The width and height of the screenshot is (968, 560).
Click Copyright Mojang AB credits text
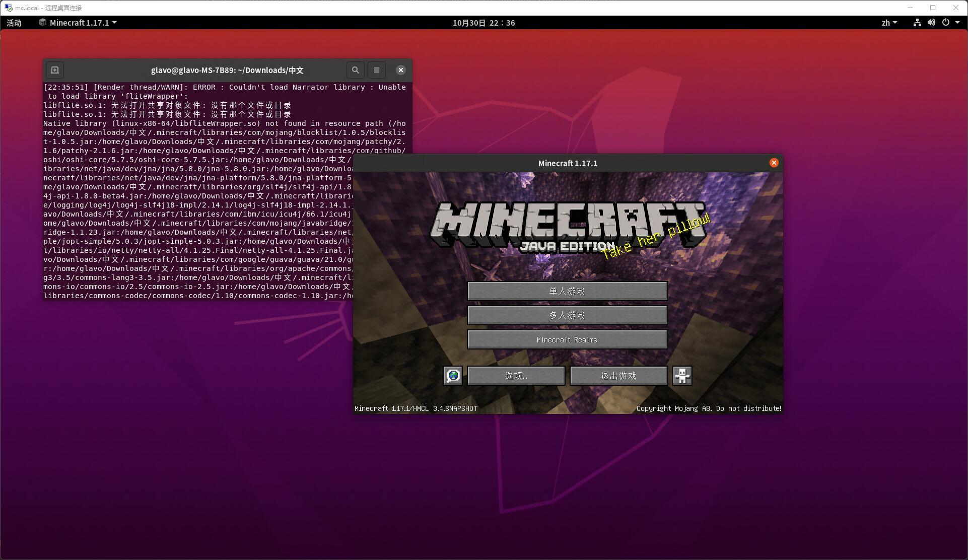pos(709,408)
